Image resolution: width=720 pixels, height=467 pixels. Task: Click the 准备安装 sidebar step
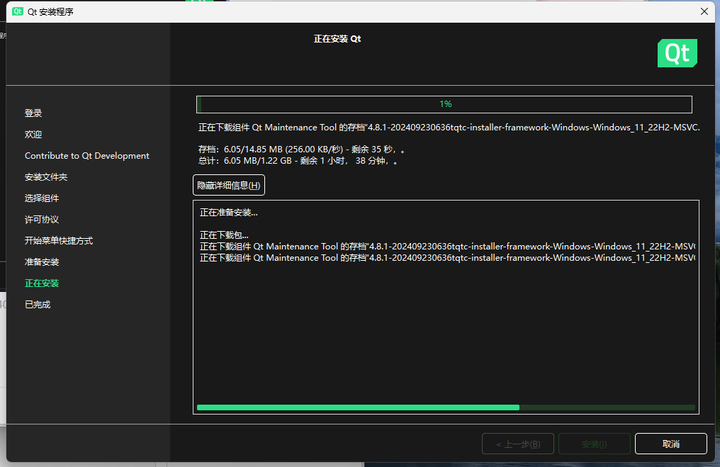[42, 262]
